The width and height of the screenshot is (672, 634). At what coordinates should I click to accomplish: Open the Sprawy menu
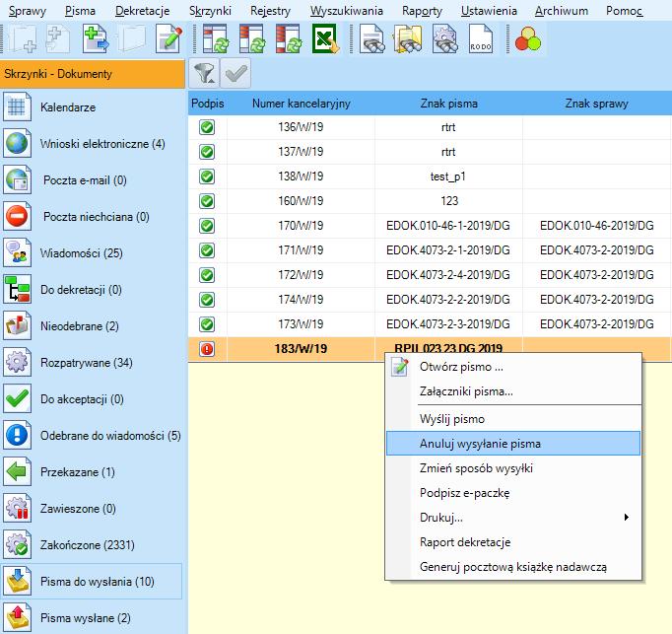click(28, 11)
